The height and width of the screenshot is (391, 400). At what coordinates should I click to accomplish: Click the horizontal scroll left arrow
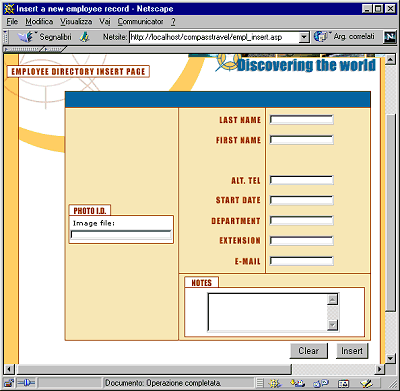tap(9, 369)
